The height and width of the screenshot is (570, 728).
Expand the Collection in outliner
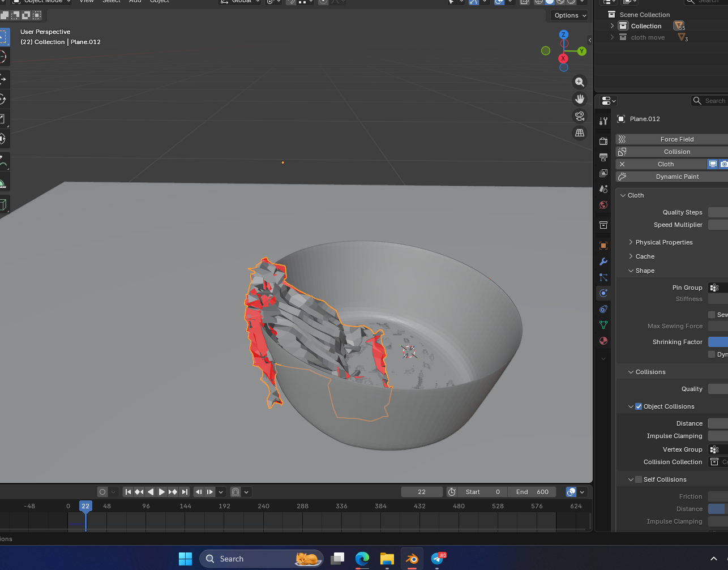tap(612, 26)
